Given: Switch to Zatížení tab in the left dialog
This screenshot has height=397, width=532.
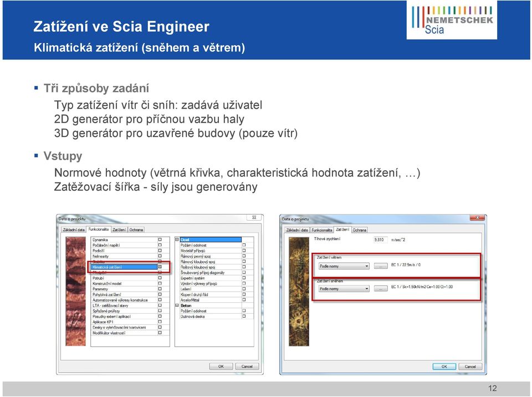Looking at the screenshot, I should [x=119, y=230].
